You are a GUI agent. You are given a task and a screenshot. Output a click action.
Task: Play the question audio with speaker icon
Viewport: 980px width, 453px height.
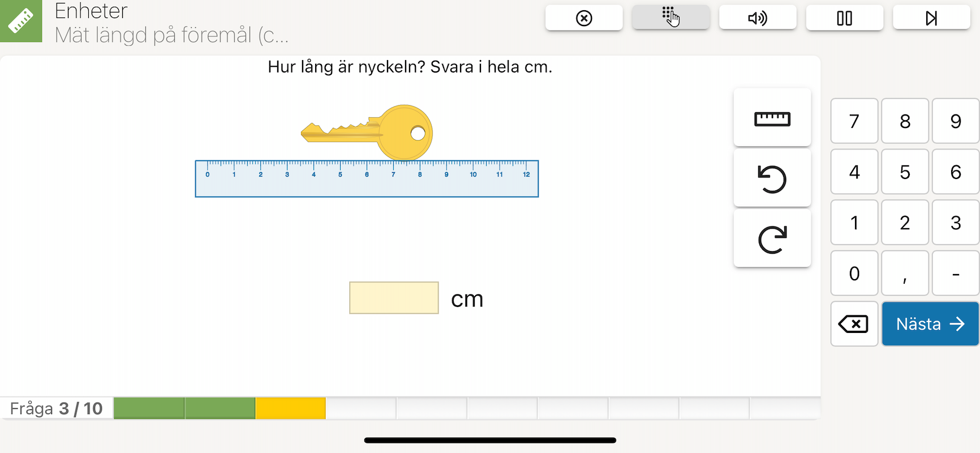758,18
